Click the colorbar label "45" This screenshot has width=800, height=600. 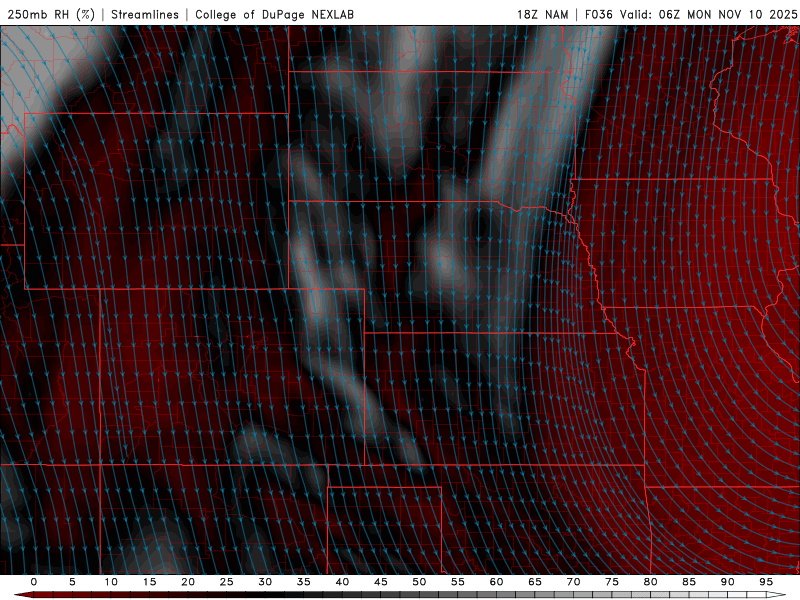[381, 582]
